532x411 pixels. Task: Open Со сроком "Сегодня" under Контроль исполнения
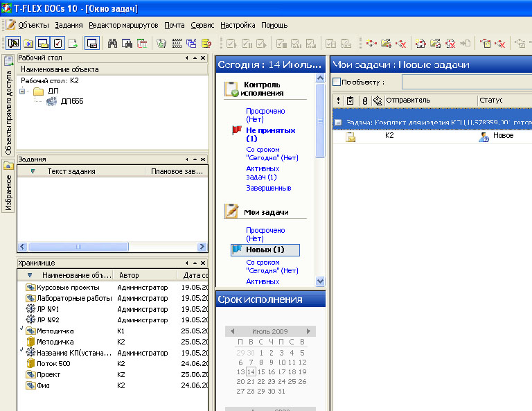click(x=272, y=154)
